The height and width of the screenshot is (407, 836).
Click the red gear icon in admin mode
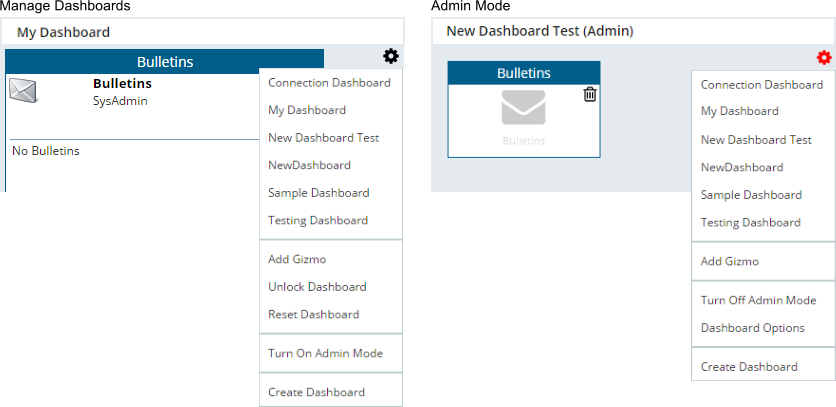coord(824,58)
